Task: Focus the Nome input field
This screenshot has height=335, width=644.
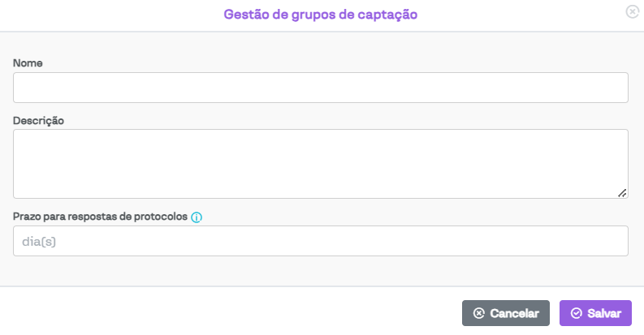Action: pos(321,88)
